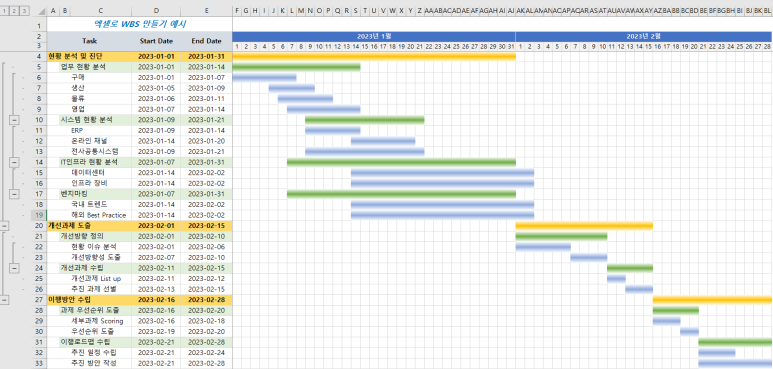Collapse the group ending at row 10

coord(14,120)
